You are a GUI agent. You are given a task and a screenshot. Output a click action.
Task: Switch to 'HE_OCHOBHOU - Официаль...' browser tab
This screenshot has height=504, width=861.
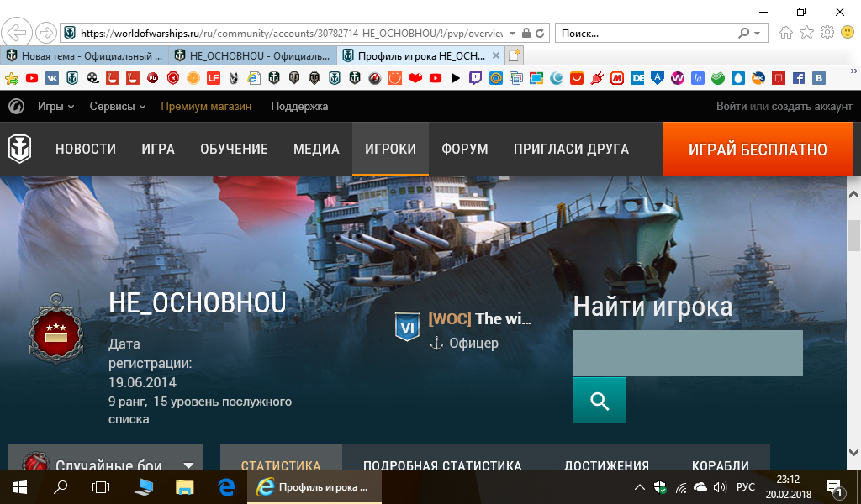pos(252,56)
